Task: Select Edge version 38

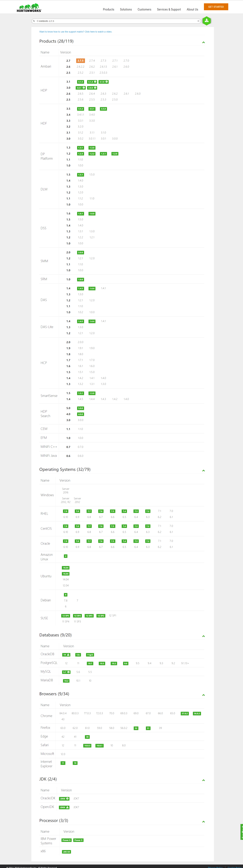Action: click(87, 737)
